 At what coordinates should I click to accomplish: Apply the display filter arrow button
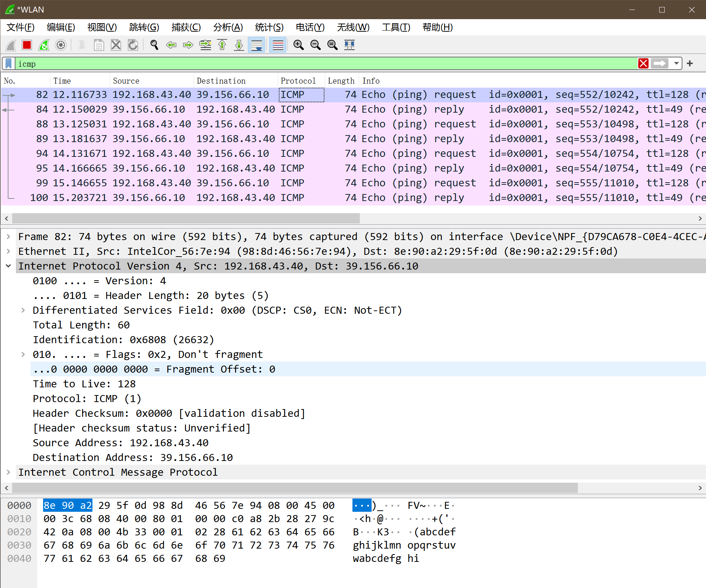tap(660, 63)
